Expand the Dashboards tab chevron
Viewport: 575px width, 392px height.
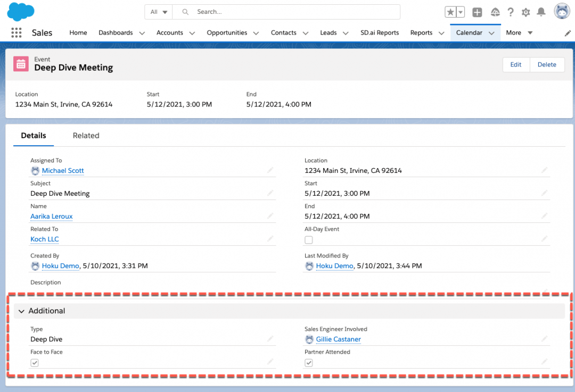pyautogui.click(x=142, y=33)
